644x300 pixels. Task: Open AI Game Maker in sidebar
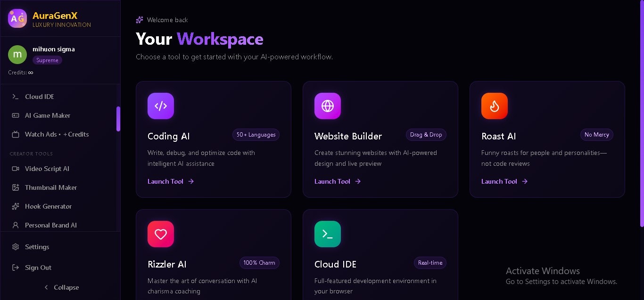58,115
